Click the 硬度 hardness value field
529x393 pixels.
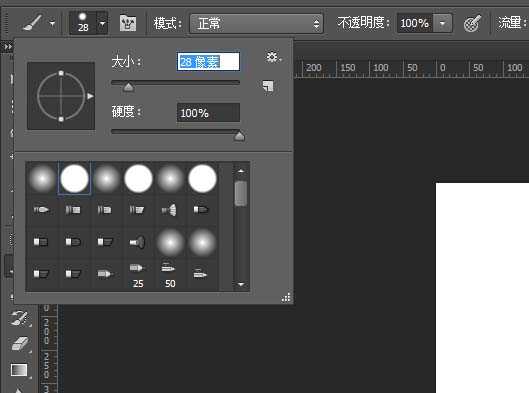pyautogui.click(x=208, y=113)
